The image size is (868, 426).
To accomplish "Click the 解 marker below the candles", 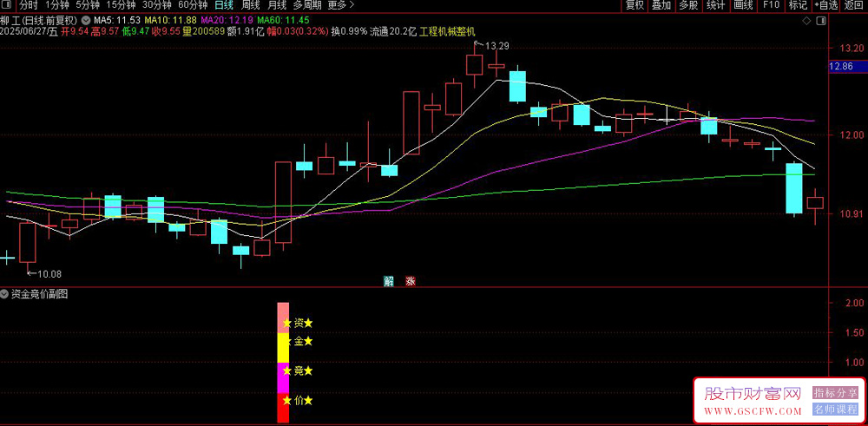I will (x=390, y=281).
